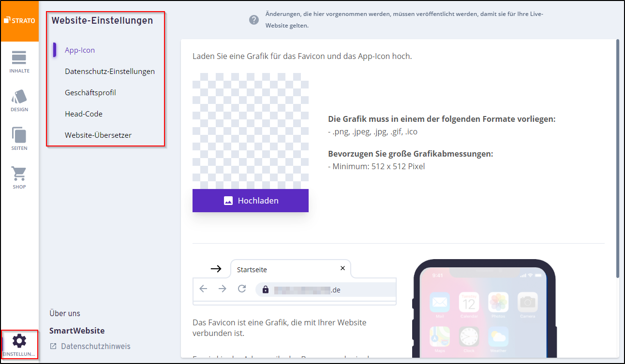Click the Hochladen upload button
The image size is (625, 364).
coord(250,200)
